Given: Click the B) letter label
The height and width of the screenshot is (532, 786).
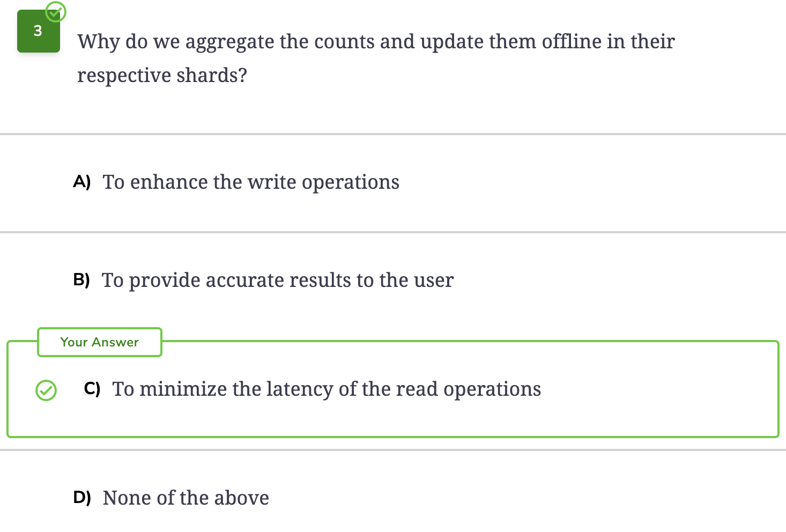Looking at the screenshot, I should click(x=81, y=280).
